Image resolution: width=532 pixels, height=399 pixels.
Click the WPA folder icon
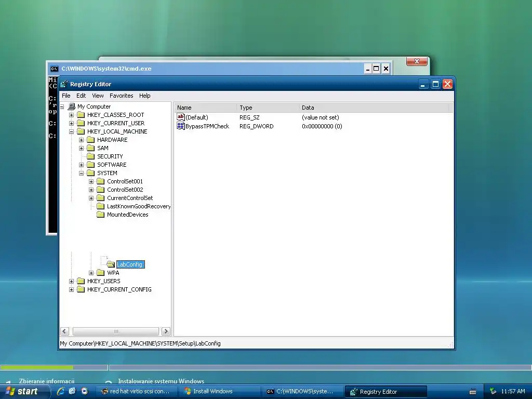100,273
